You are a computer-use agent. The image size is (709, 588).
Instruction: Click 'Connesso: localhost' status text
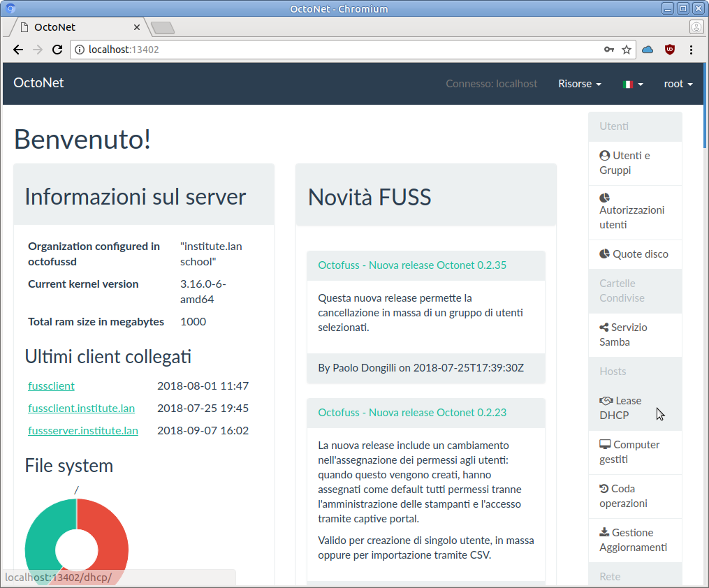point(492,84)
